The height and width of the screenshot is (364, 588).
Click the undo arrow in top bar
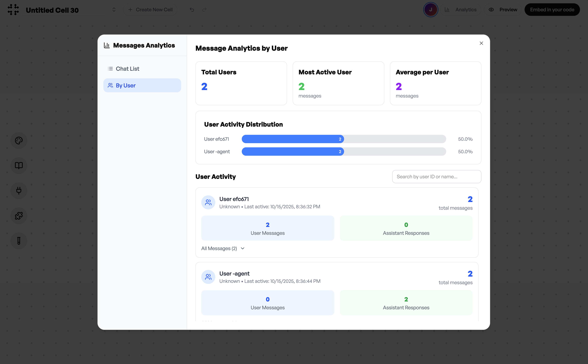(192, 10)
